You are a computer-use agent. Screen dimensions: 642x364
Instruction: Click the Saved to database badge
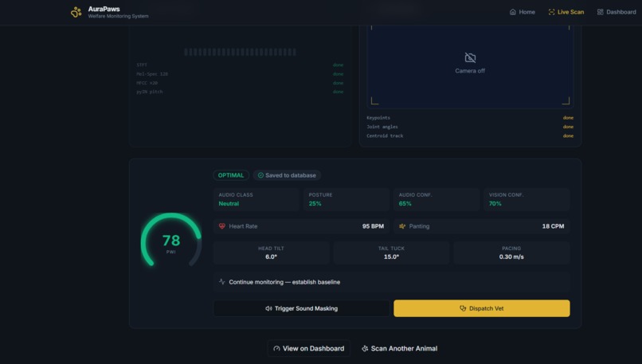pos(287,175)
